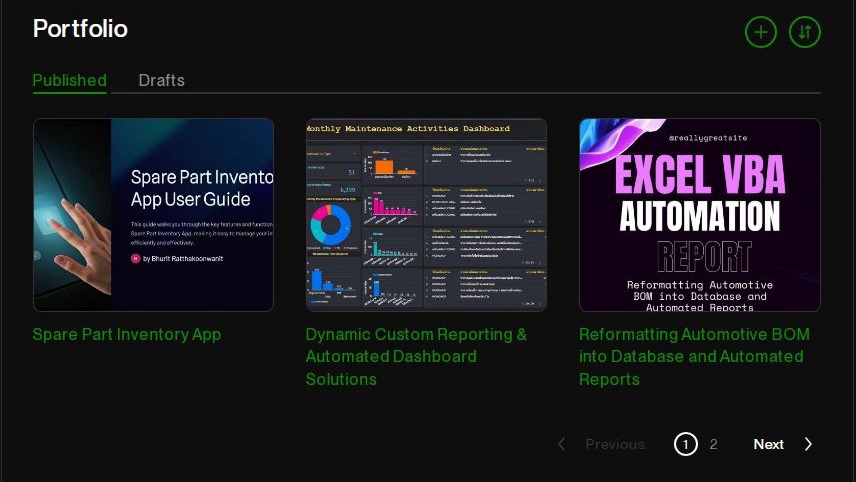This screenshot has width=856, height=482.
Task: Add a new portfolio item with plus icon
Action: click(x=760, y=32)
